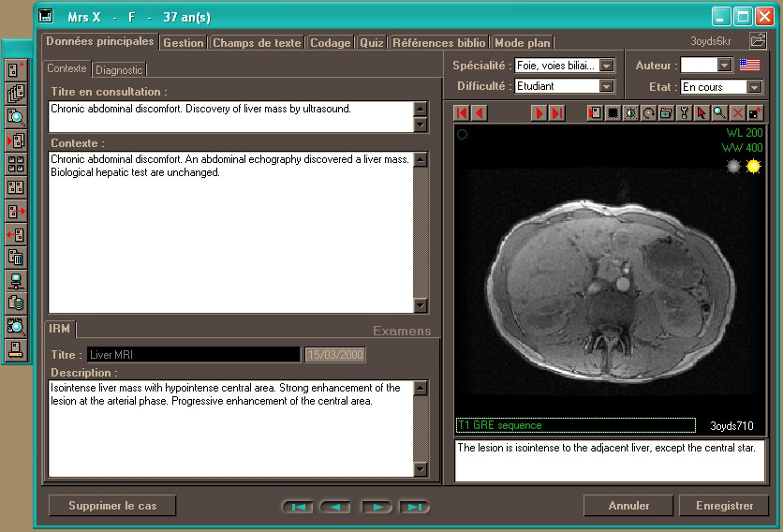
Task: Open the folder icon next to 3oyds6kr
Action: [x=758, y=40]
